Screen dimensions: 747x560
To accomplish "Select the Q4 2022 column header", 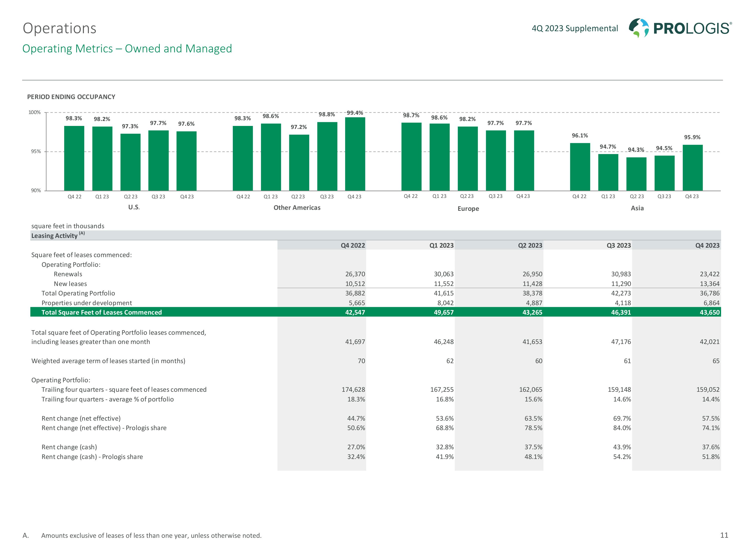I will pos(353,245).
